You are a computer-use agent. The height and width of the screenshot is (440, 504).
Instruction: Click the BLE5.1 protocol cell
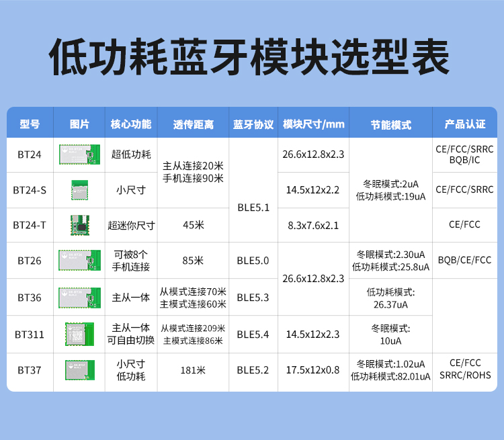pos(253,208)
